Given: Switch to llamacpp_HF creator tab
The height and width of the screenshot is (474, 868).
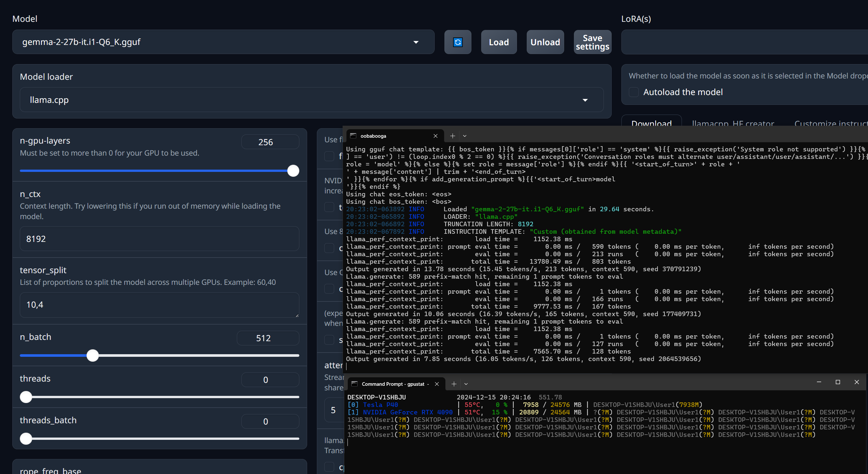Looking at the screenshot, I should (733, 123).
